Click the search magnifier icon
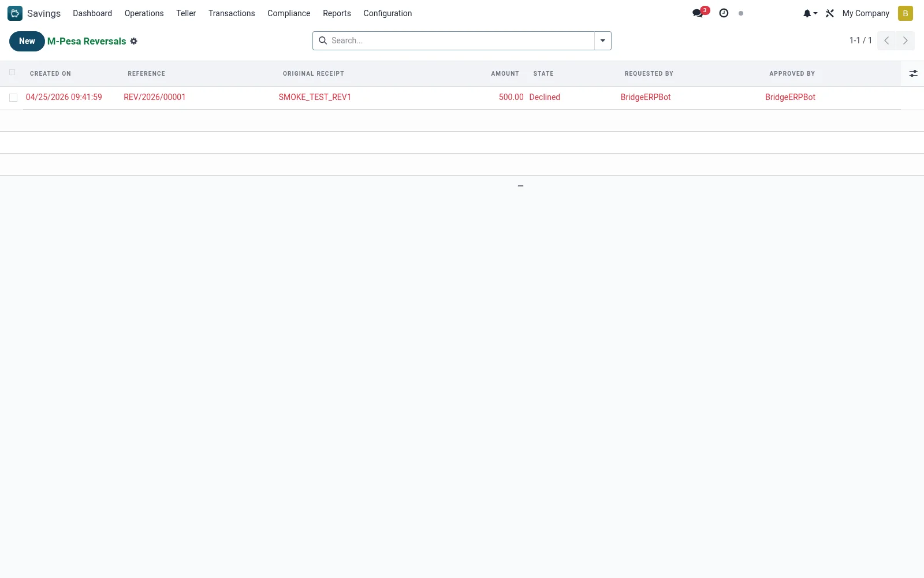The height and width of the screenshot is (578, 924). tap(323, 40)
